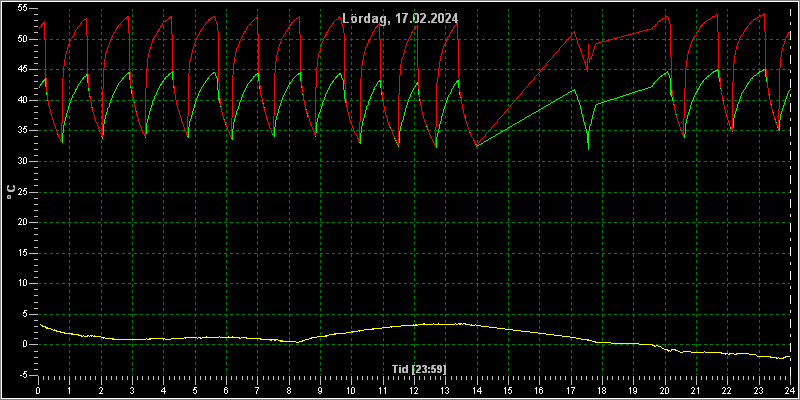
Task: Select hour 0 on the time axis
Action: coord(38,391)
